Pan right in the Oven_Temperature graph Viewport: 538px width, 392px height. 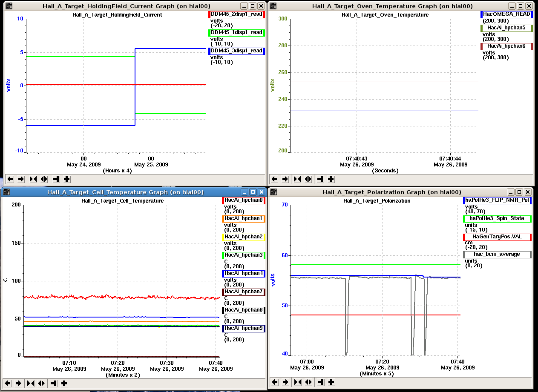click(x=285, y=179)
